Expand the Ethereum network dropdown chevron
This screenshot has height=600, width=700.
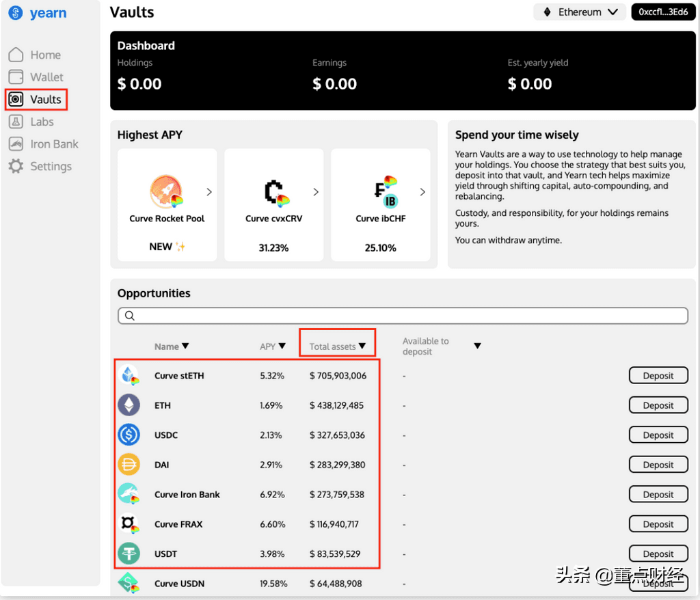pos(613,12)
